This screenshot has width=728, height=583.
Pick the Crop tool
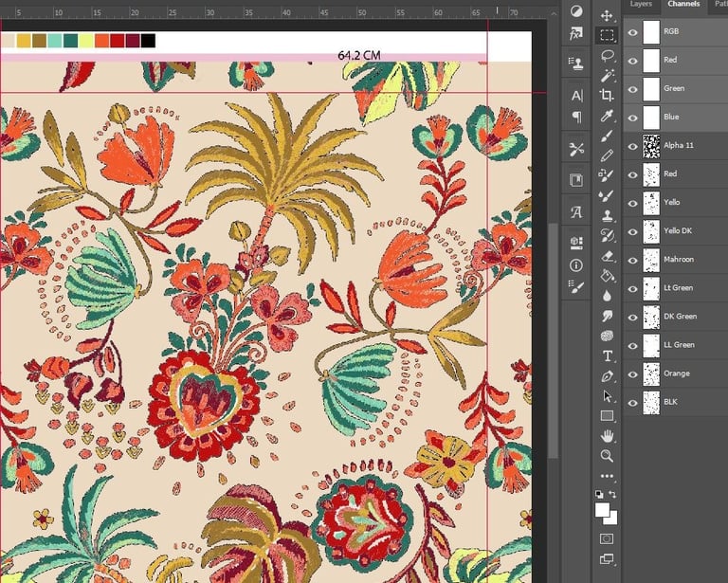click(x=607, y=95)
